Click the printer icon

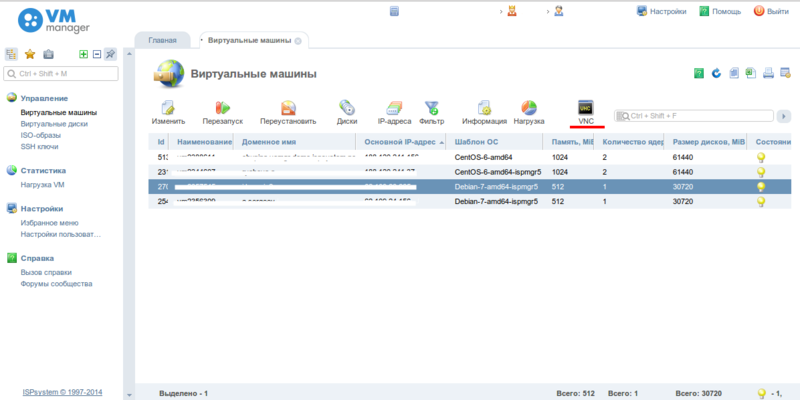point(768,73)
